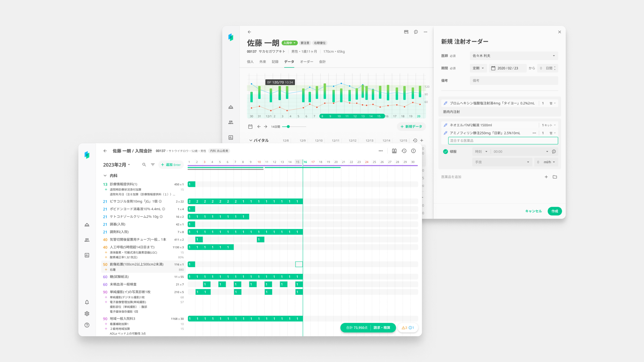Screen dimensions: 644x362
Task: Switch to the オーダー tab
Action: (306, 62)
